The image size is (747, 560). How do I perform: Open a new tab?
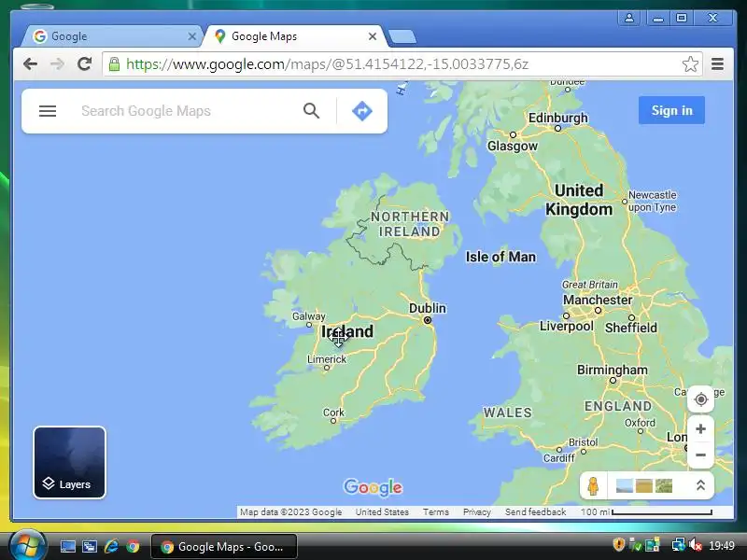(x=402, y=36)
